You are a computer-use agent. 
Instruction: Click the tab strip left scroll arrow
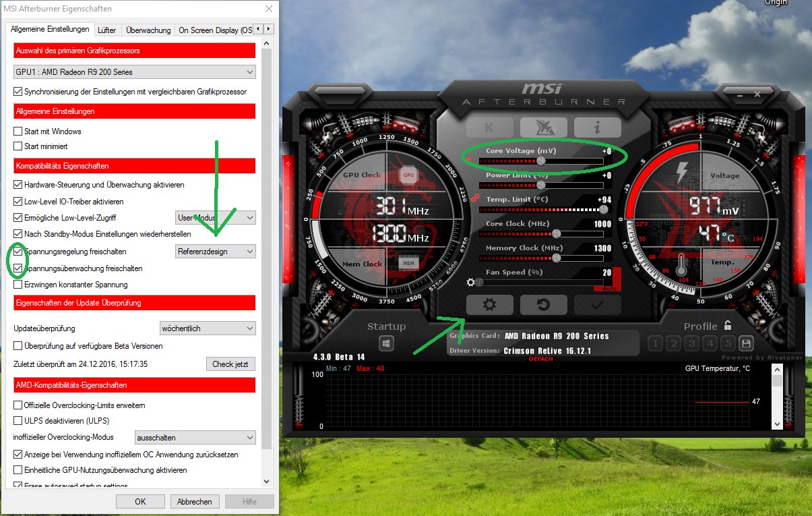[x=259, y=29]
